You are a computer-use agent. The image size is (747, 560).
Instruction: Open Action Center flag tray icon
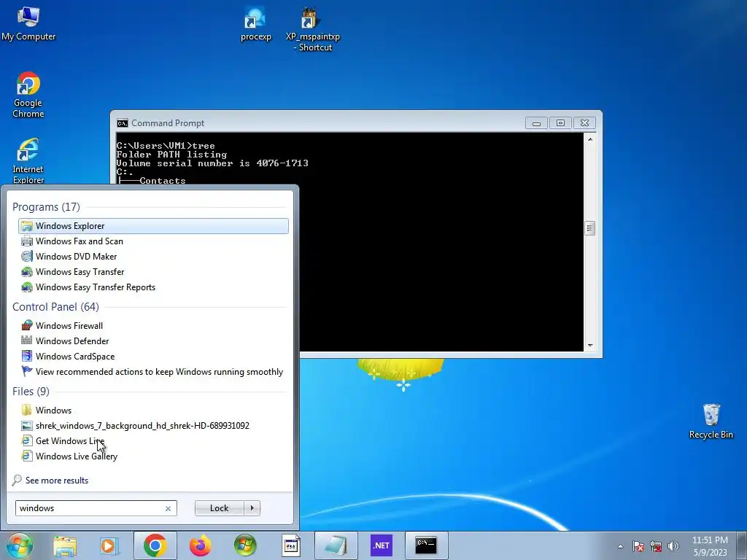(x=638, y=546)
